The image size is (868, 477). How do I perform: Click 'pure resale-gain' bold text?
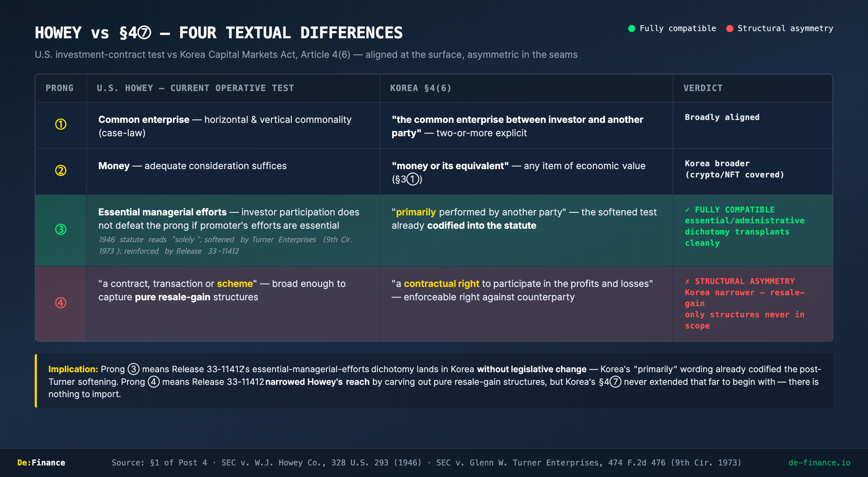173,297
